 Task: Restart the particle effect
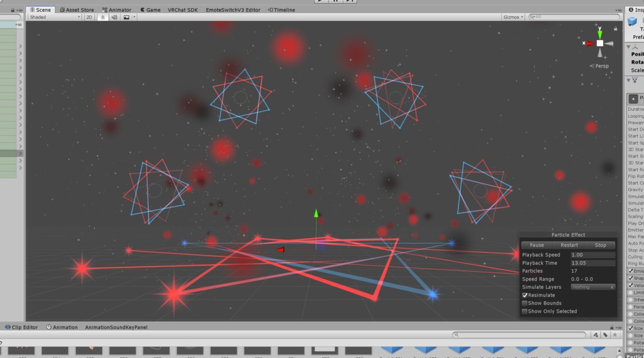pyautogui.click(x=569, y=245)
